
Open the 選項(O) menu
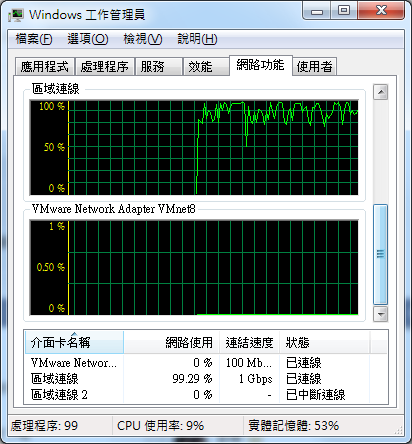pos(88,39)
